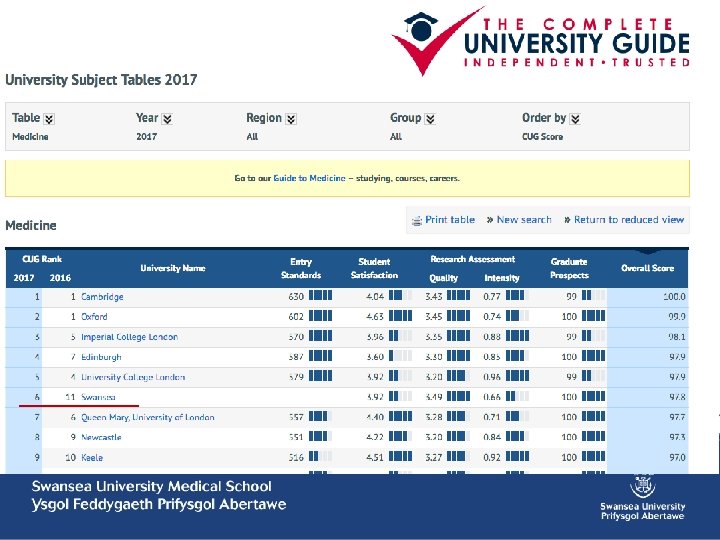Open the Newcastle university link
Viewport: 720px width, 540px height.
(101, 437)
